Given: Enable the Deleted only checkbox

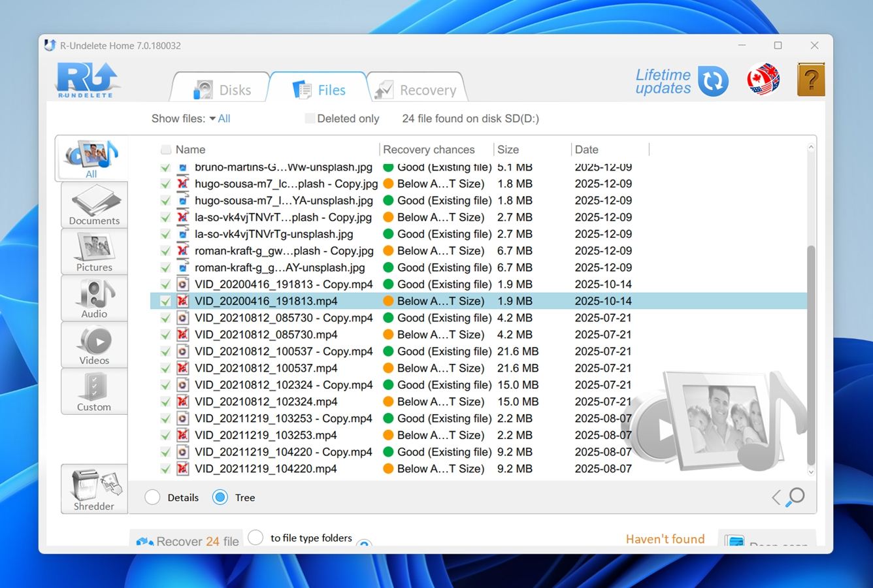Looking at the screenshot, I should [309, 118].
